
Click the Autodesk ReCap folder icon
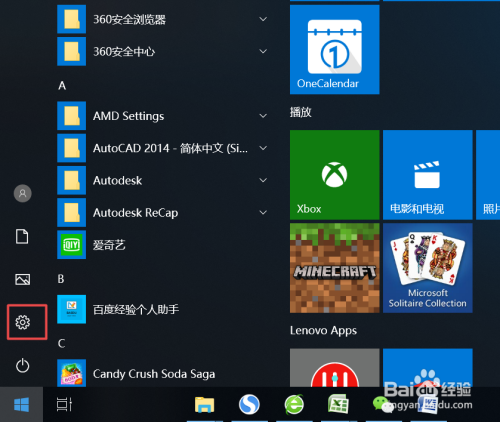point(71,212)
